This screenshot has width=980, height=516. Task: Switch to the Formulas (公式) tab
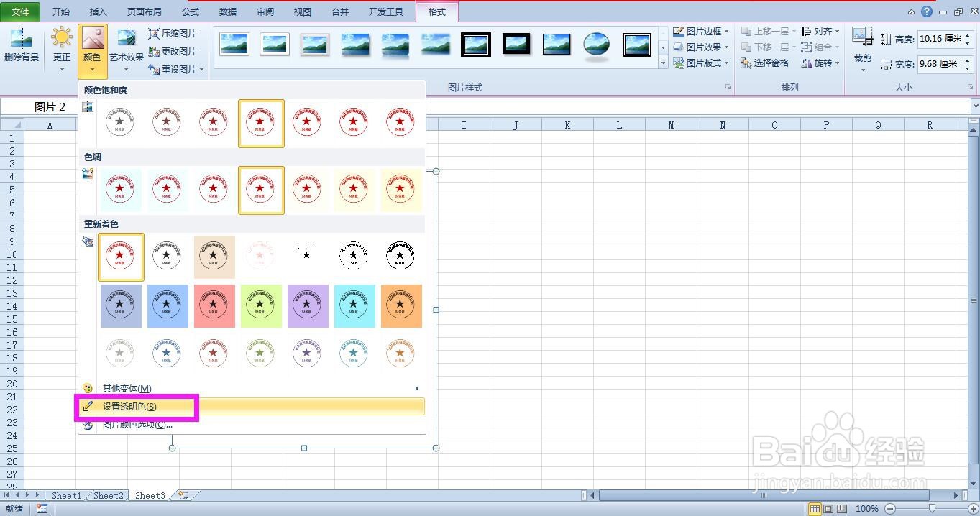click(191, 12)
